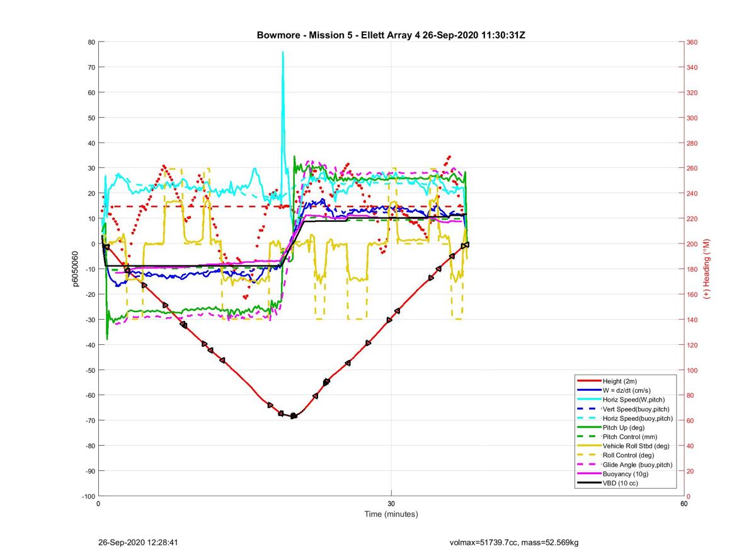Select legend entry "Buoyancy (10g)"
This screenshot has height=558, width=756.
click(x=626, y=474)
